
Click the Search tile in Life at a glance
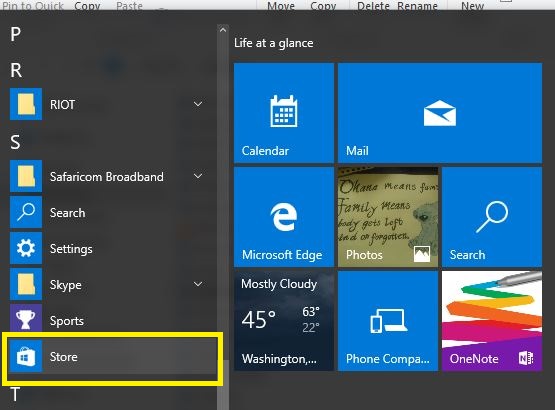click(x=492, y=217)
